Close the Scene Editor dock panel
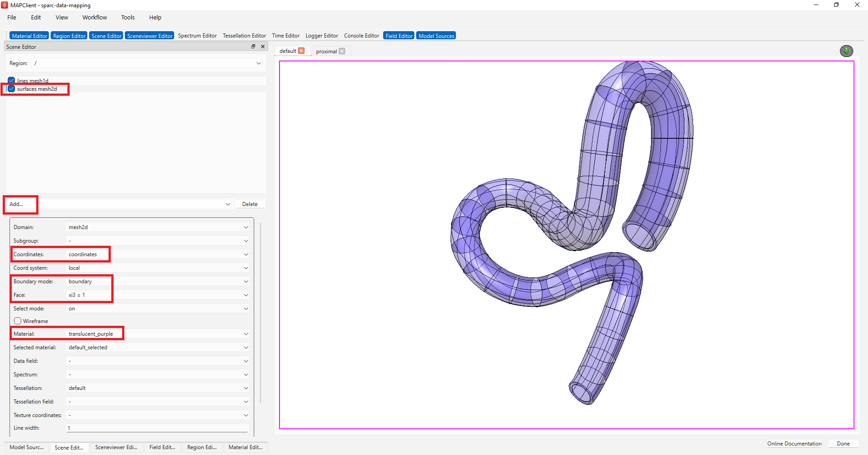868x455 pixels. pyautogui.click(x=263, y=47)
